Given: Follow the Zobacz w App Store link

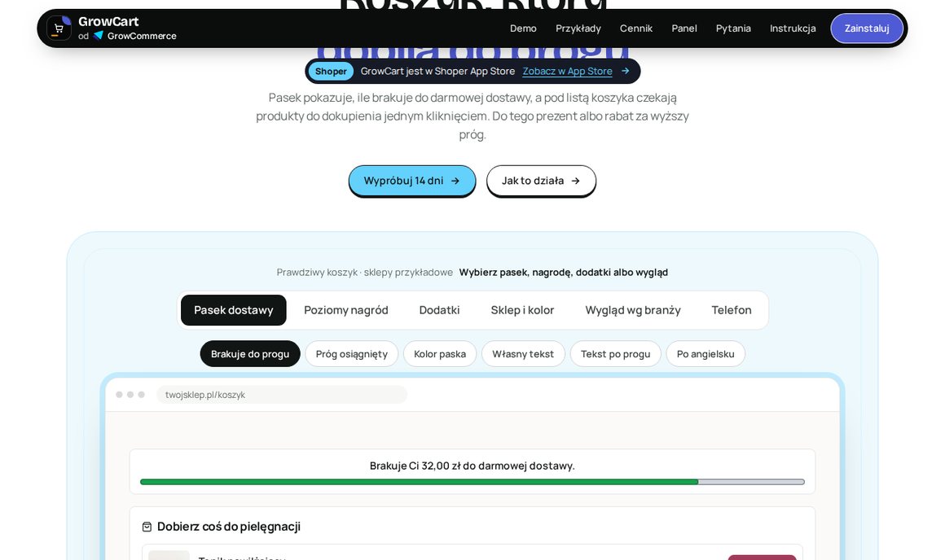Looking at the screenshot, I should pyautogui.click(x=567, y=71).
